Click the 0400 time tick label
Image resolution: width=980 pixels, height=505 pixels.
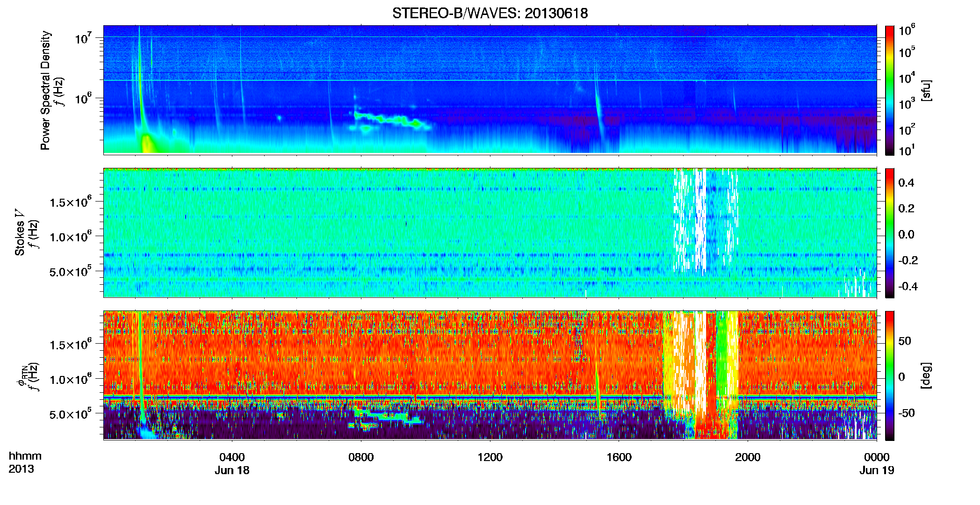[232, 457]
